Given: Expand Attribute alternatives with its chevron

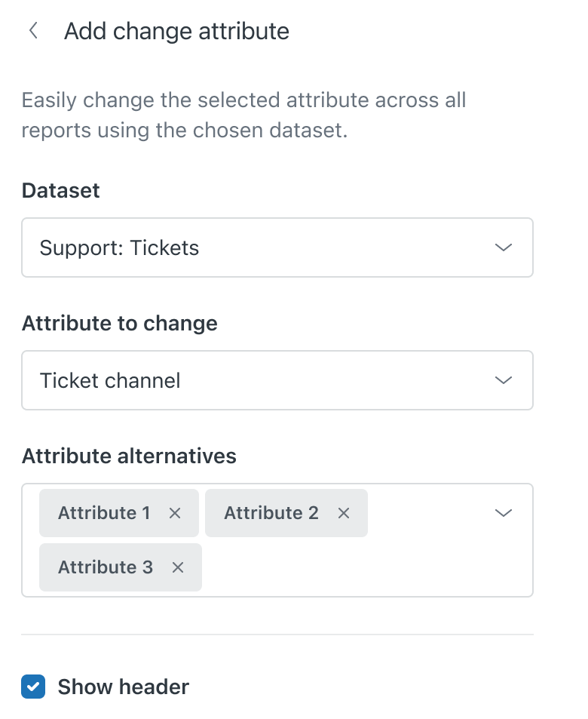Looking at the screenshot, I should pyautogui.click(x=503, y=513).
